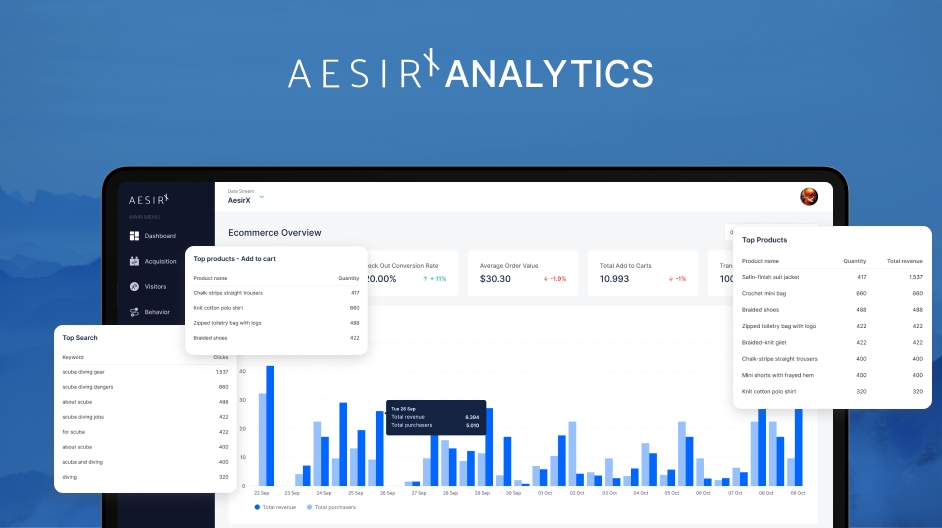
Task: Click the green up arrow beside +11%
Action: click(x=425, y=279)
